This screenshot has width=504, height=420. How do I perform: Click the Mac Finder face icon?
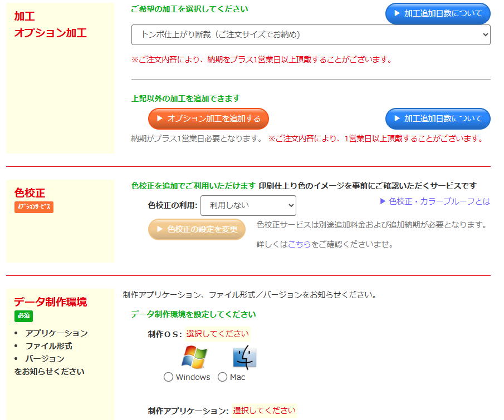click(x=244, y=357)
